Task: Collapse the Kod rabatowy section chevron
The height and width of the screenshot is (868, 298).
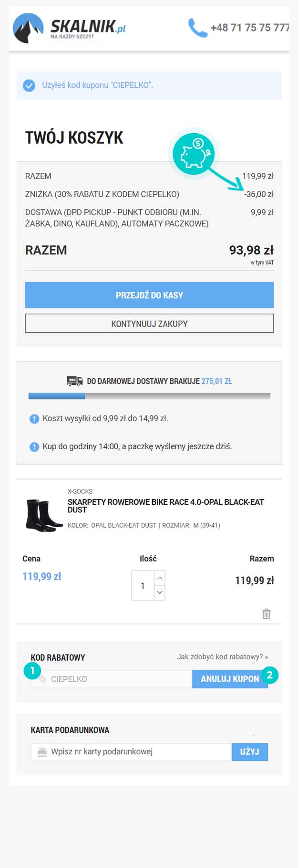Action: [x=254, y=663]
